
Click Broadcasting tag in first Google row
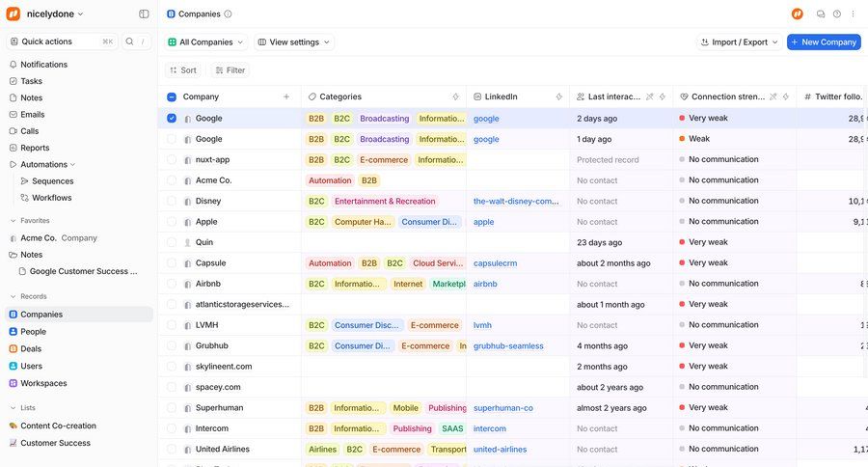coord(384,119)
